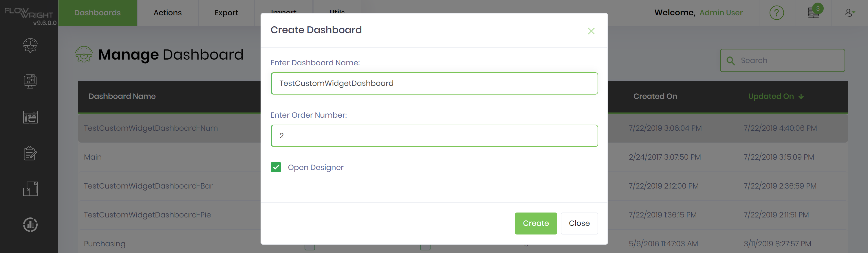868x253 pixels.
Task: Uncheck the Open Designer checkbox
Action: click(276, 167)
